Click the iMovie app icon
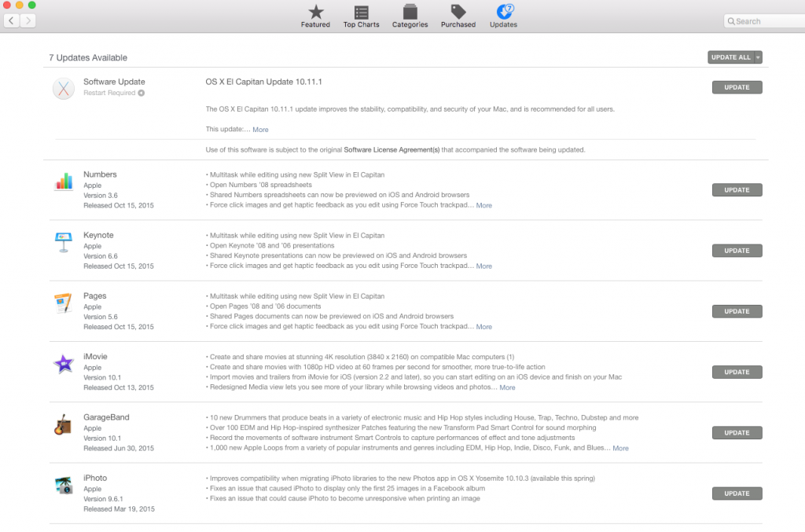The image size is (805, 532). coord(64,364)
